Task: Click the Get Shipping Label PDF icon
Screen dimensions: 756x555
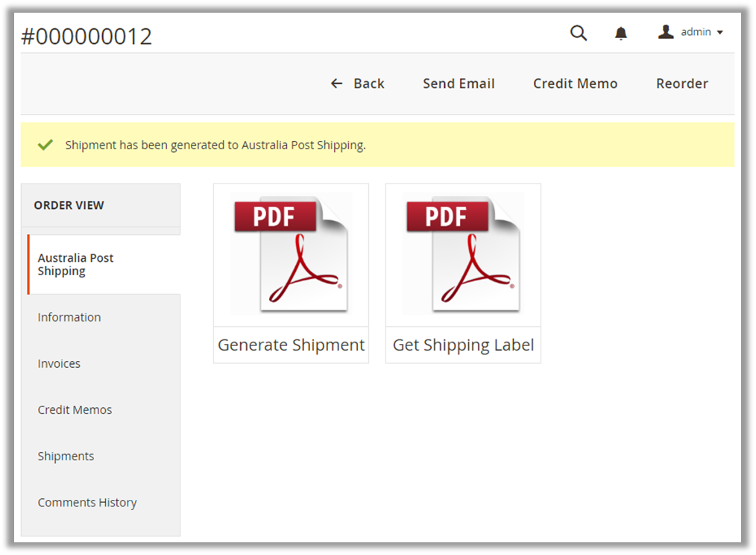Action: [x=463, y=254]
